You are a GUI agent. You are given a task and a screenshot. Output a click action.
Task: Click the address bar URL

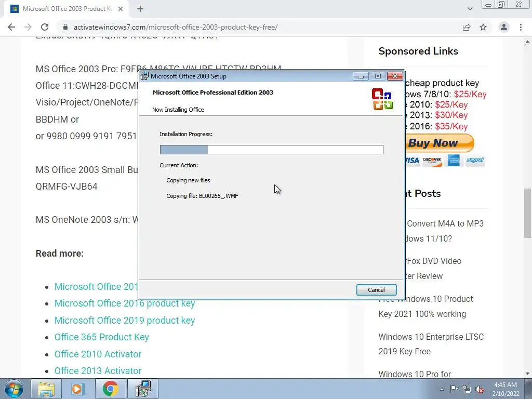(176, 27)
